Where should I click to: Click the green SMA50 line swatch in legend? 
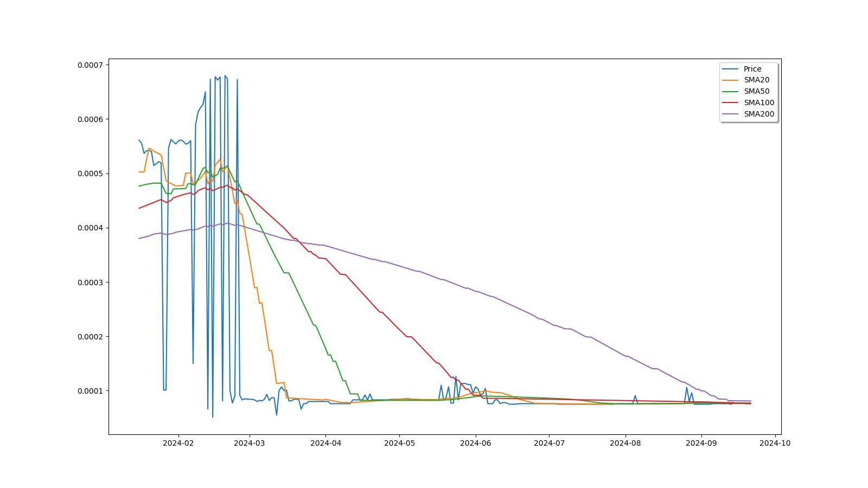point(731,92)
